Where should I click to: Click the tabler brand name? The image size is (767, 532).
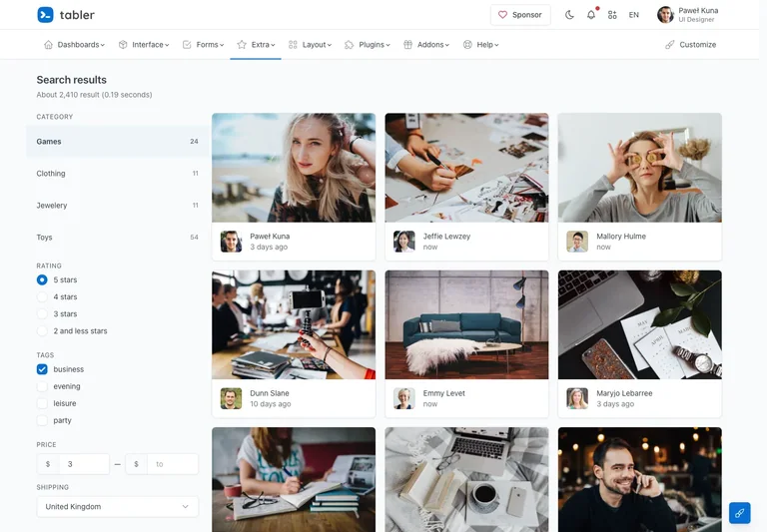pos(77,15)
